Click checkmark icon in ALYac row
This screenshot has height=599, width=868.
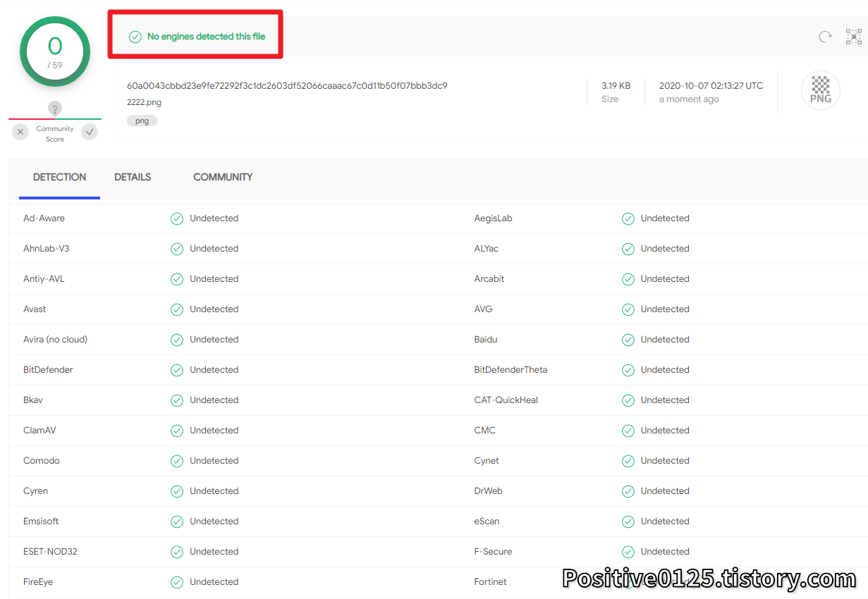pos(628,249)
